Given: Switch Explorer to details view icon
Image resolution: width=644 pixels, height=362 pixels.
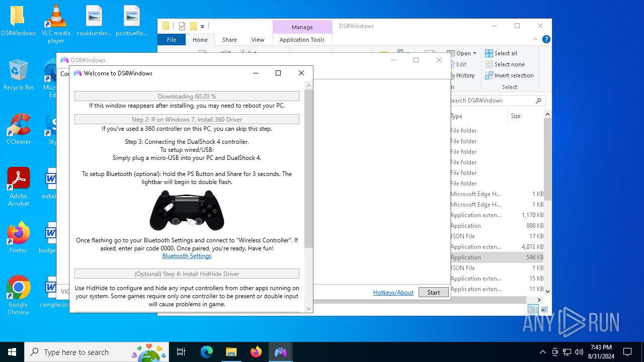Looking at the screenshot, I should (533, 310).
